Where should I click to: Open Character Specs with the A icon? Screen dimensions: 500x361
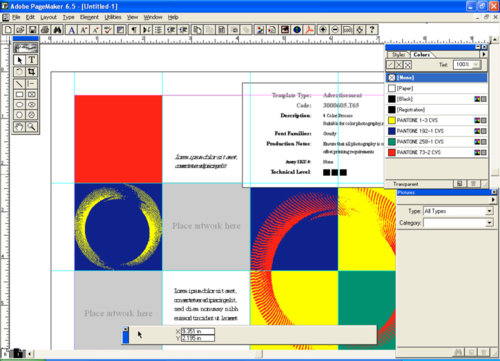pyautogui.click(x=72, y=30)
